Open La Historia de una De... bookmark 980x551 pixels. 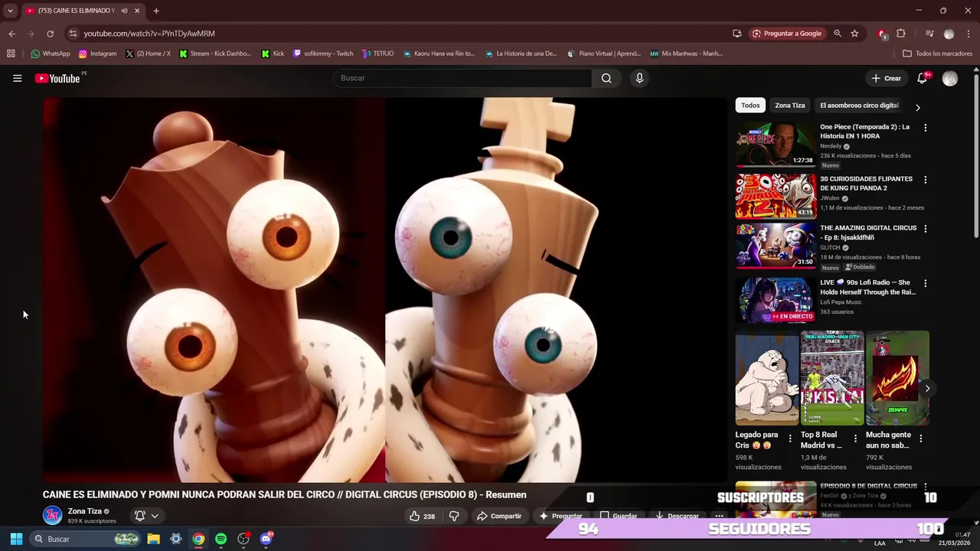point(521,54)
